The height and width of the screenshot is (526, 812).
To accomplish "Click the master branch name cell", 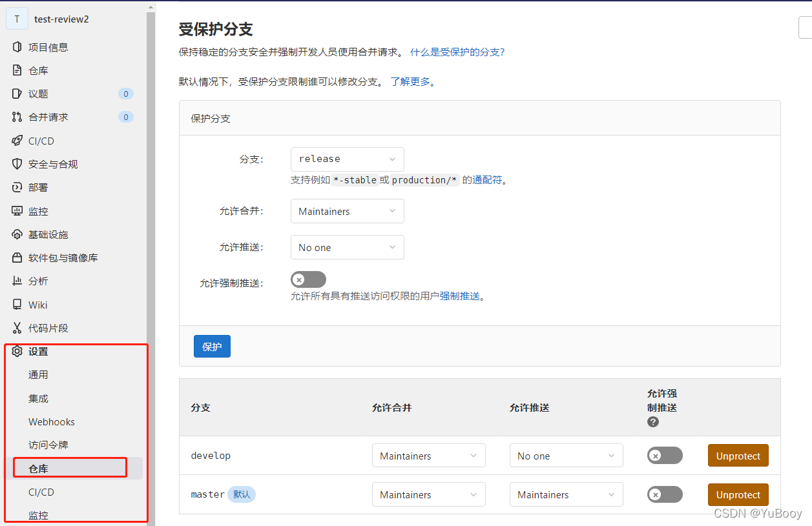I will pos(207,494).
